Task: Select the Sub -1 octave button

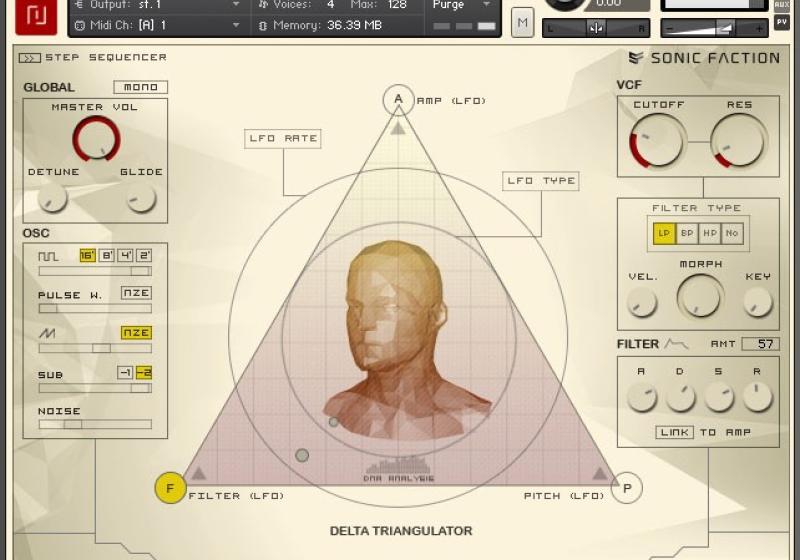Action: pos(125,373)
